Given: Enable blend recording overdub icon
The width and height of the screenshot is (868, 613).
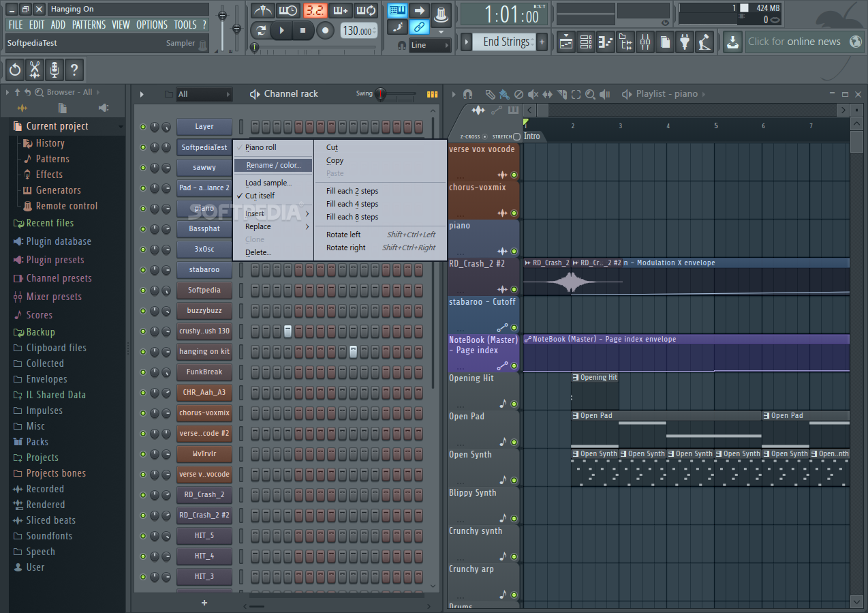Looking at the screenshot, I should pos(340,11).
